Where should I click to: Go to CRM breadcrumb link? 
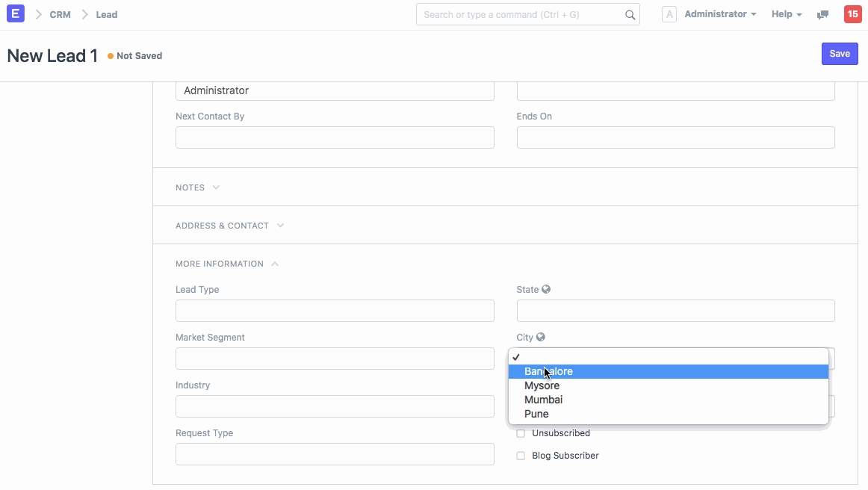pyautogui.click(x=61, y=14)
